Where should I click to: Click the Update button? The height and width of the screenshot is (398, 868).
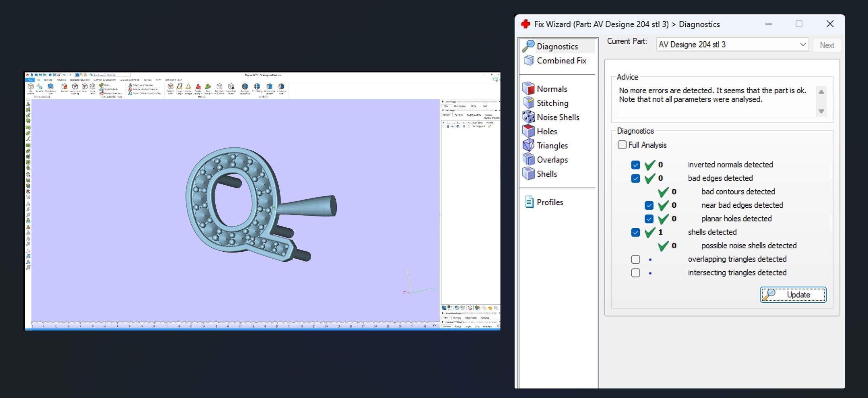pyautogui.click(x=793, y=295)
